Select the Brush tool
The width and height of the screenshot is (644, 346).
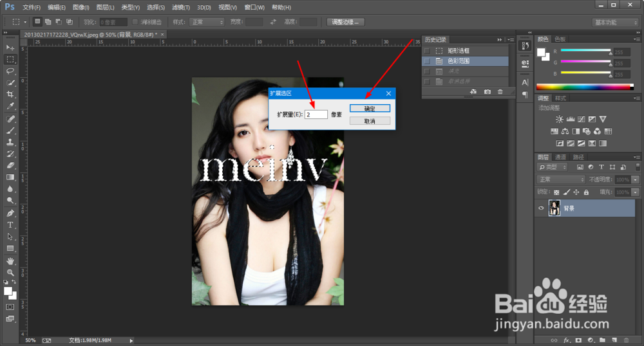tap(10, 131)
